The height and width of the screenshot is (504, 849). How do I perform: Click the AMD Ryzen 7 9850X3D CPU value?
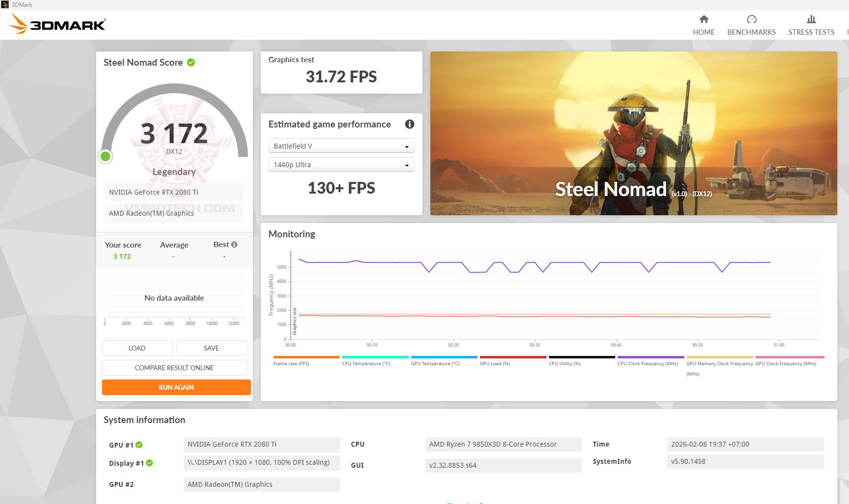click(503, 444)
